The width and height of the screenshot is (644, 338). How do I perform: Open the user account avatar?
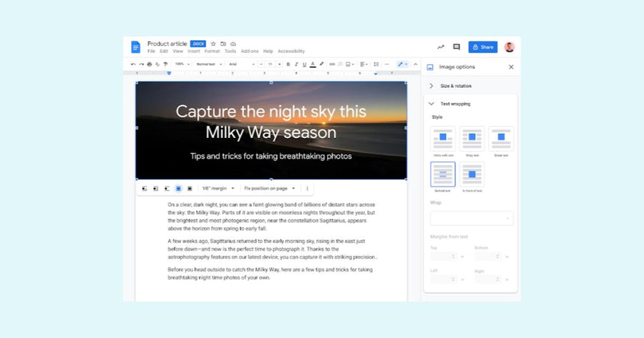pos(509,47)
